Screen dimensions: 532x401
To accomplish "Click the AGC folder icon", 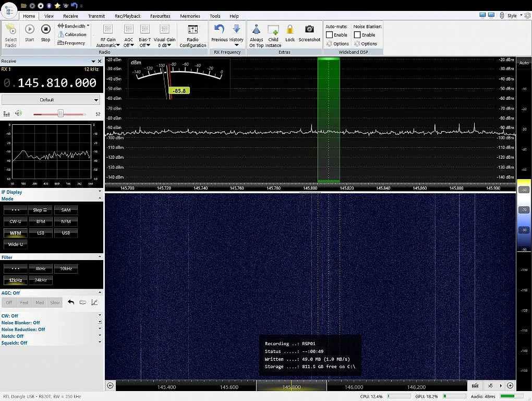I will (x=82, y=302).
